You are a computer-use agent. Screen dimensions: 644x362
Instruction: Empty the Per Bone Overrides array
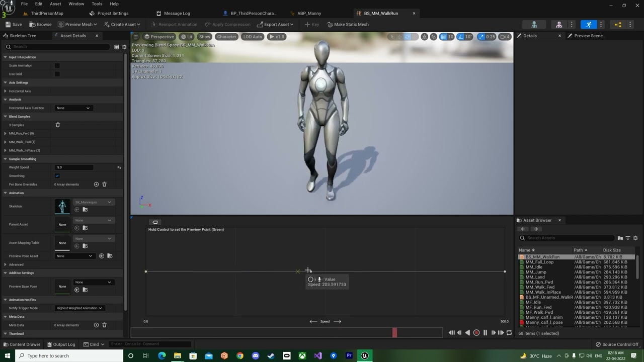point(105,185)
